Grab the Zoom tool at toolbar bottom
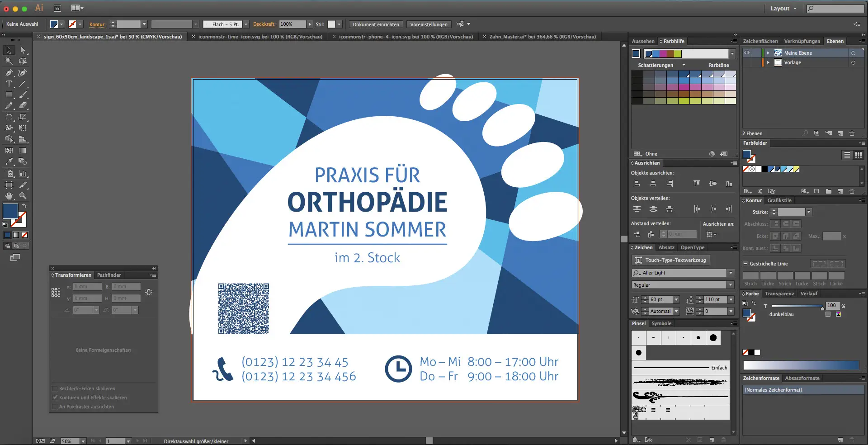 pos(24,196)
